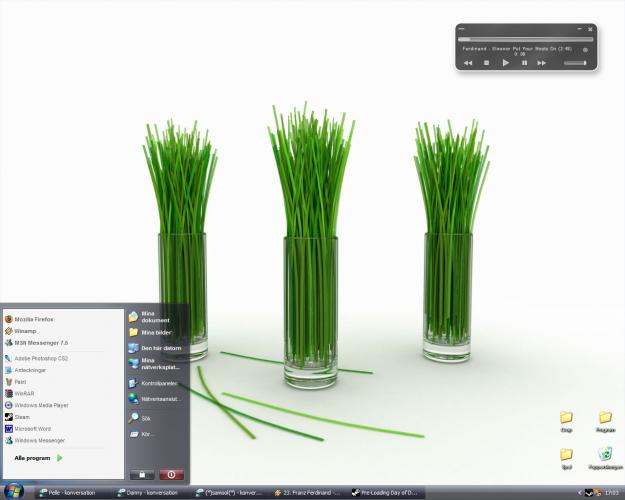Adjust the player volume slider
The height and width of the screenshot is (500, 625).
point(575,63)
